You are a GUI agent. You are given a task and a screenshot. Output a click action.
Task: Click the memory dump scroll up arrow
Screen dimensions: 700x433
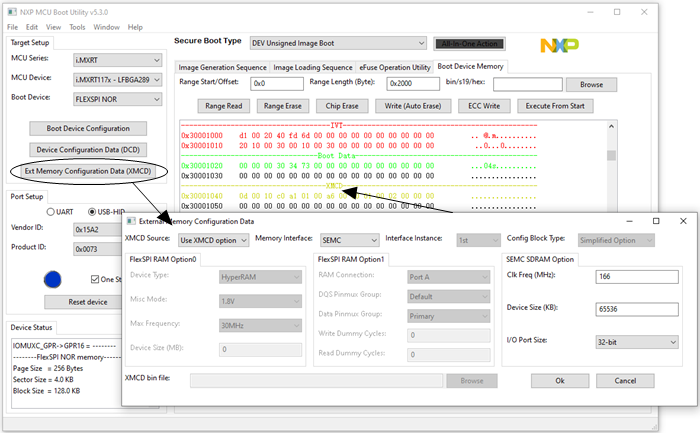(x=611, y=126)
